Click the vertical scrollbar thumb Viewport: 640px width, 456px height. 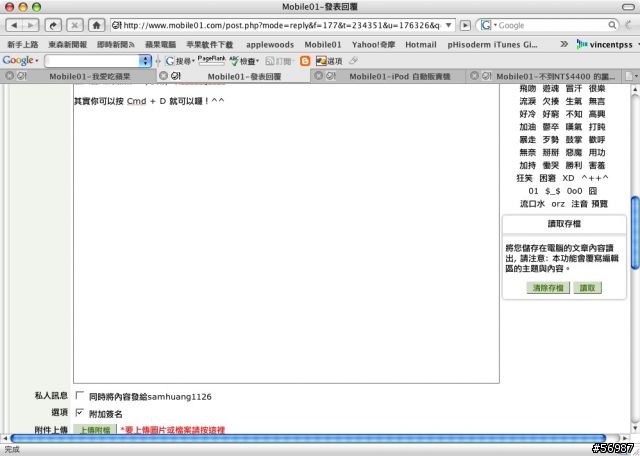635,233
